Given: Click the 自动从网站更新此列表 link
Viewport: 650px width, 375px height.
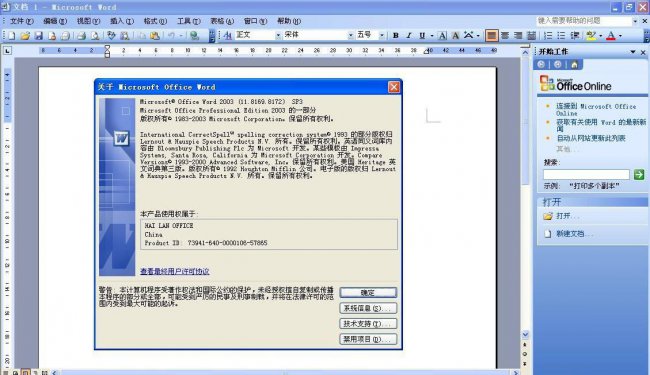Looking at the screenshot, I should point(591,138).
